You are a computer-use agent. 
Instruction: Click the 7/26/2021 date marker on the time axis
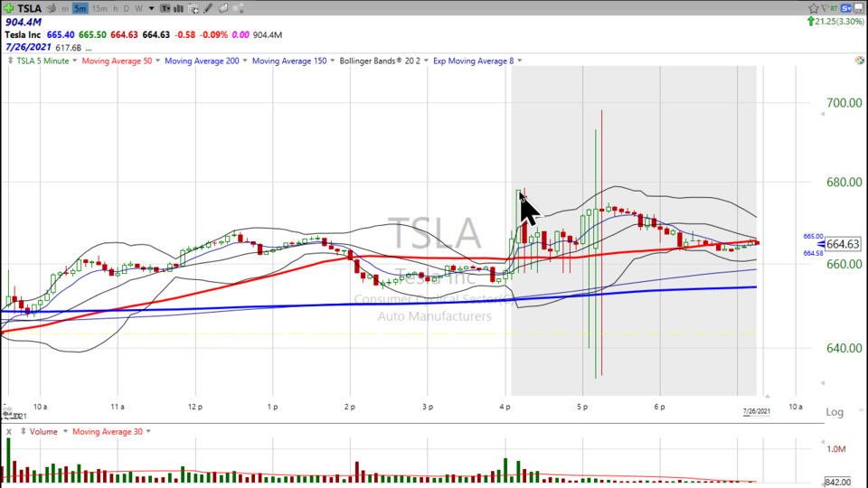[x=756, y=411]
